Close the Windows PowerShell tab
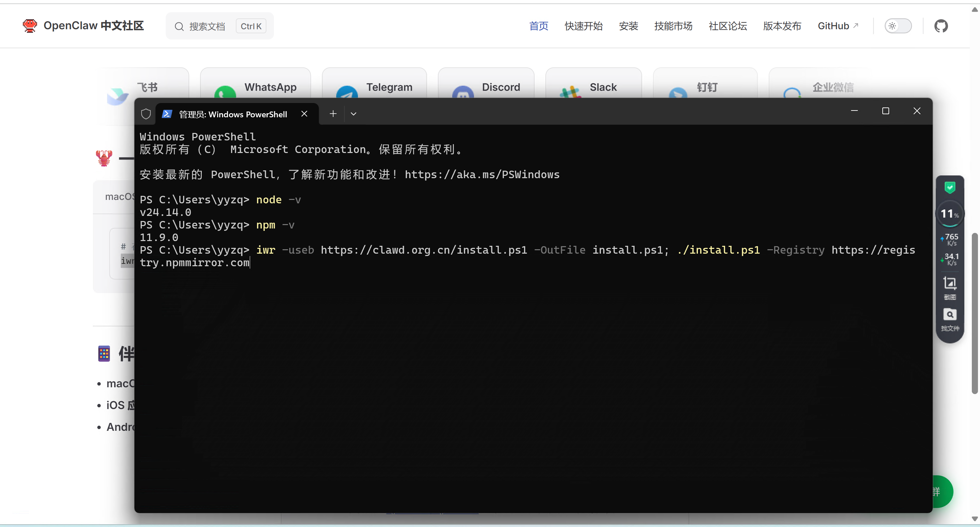Image resolution: width=980 pixels, height=527 pixels. tap(304, 114)
